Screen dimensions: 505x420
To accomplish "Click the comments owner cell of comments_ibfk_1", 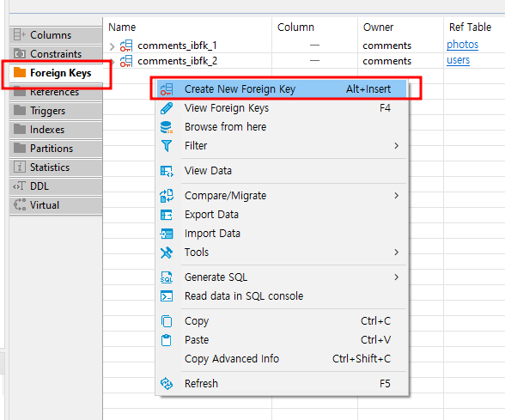I will (x=386, y=46).
